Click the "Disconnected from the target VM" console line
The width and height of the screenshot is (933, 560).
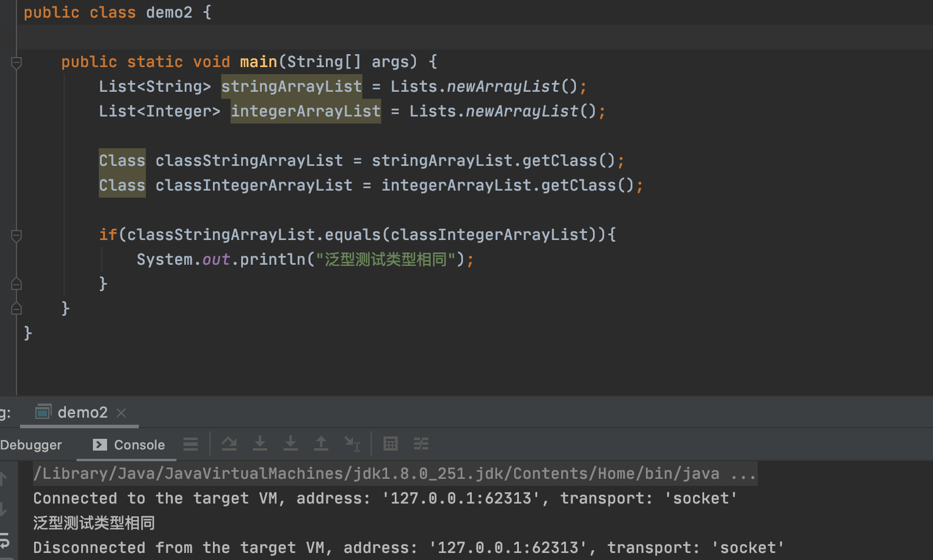[x=409, y=548]
